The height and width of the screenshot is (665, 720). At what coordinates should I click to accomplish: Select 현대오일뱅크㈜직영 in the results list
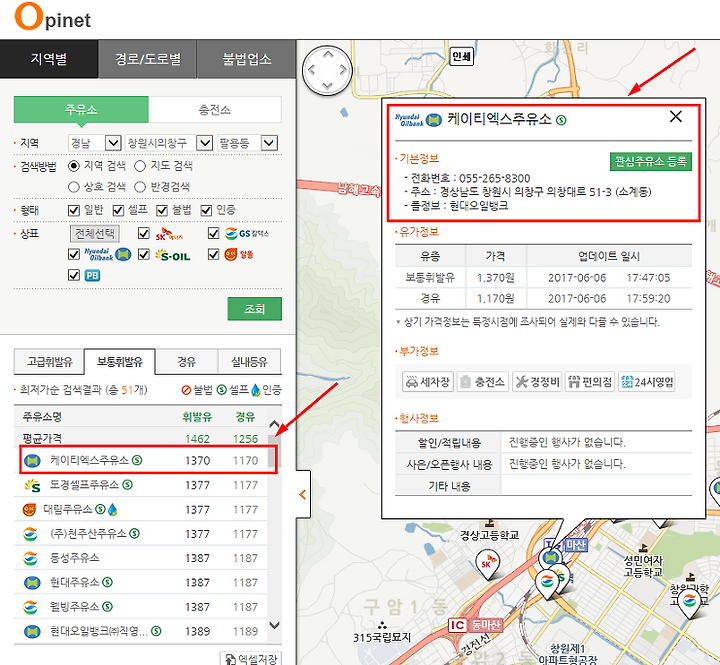click(143, 631)
